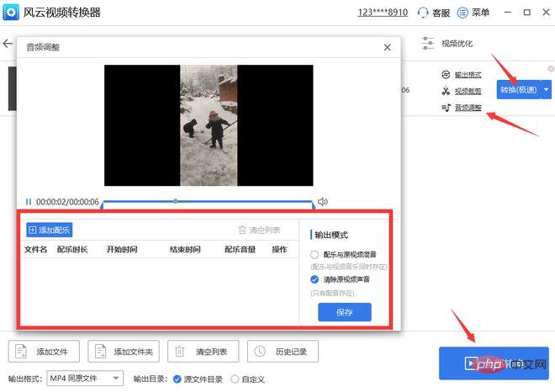Screen dimensions: 555x392
Task: Minimize the converter window
Action: (508, 13)
